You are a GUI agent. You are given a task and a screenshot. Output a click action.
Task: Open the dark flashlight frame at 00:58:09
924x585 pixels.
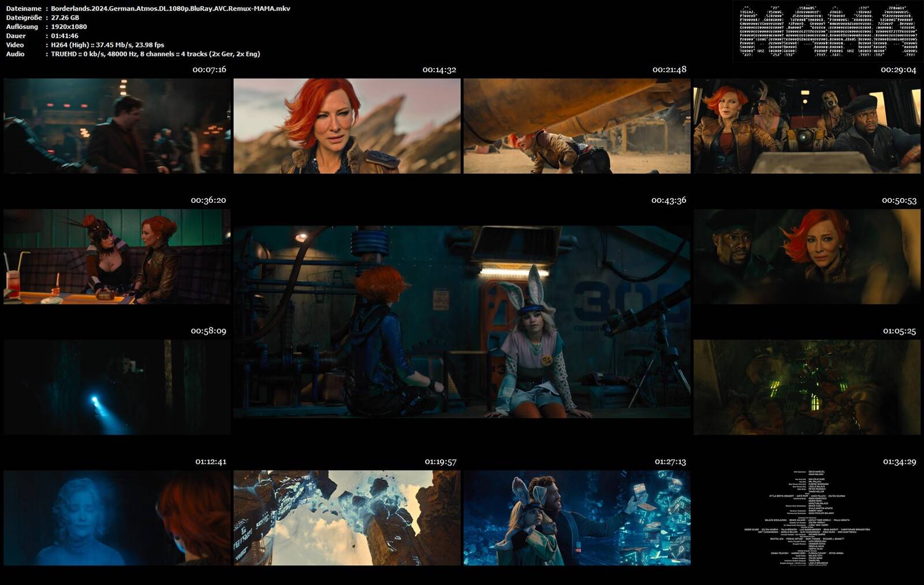coord(117,387)
